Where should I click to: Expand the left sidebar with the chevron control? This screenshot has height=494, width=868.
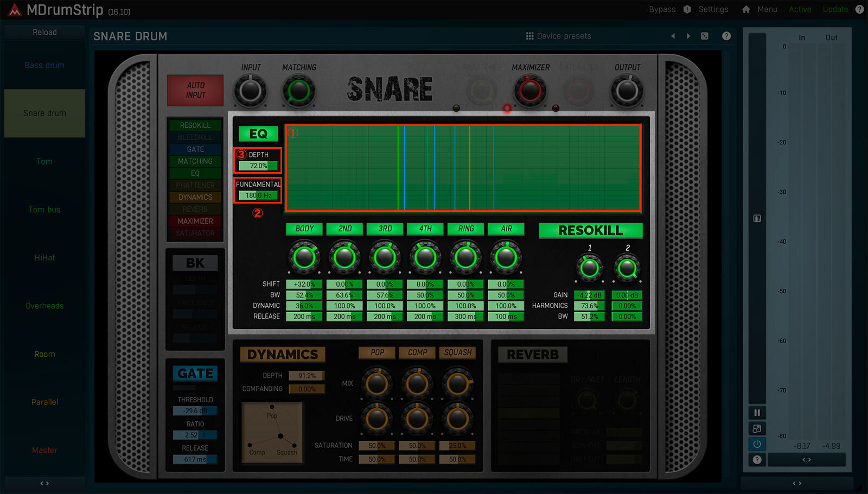tap(44, 483)
